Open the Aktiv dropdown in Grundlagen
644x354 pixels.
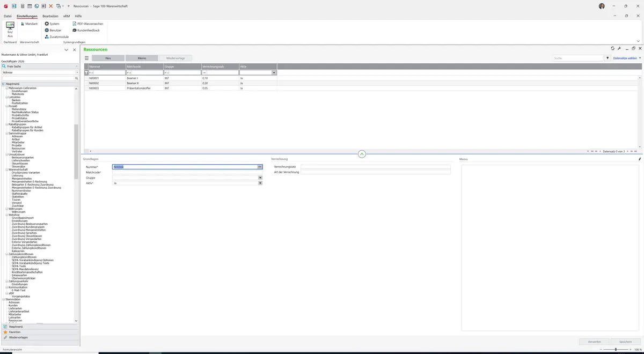coord(260,183)
